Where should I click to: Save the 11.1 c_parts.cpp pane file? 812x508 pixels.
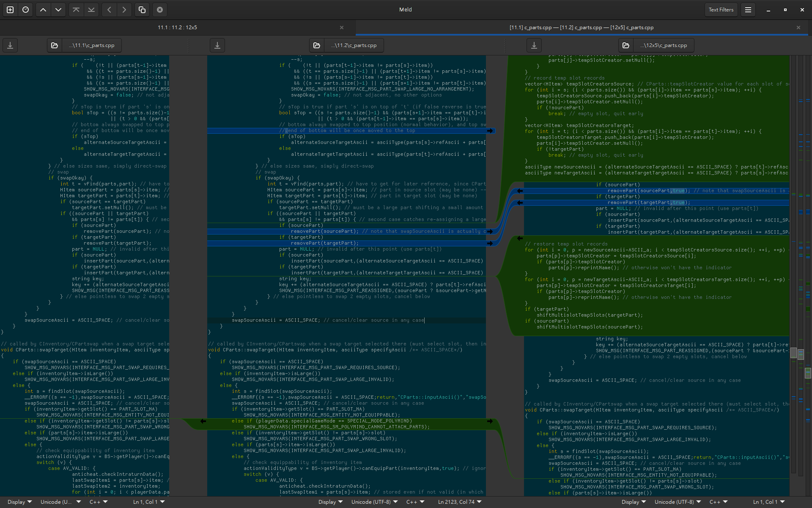point(10,45)
